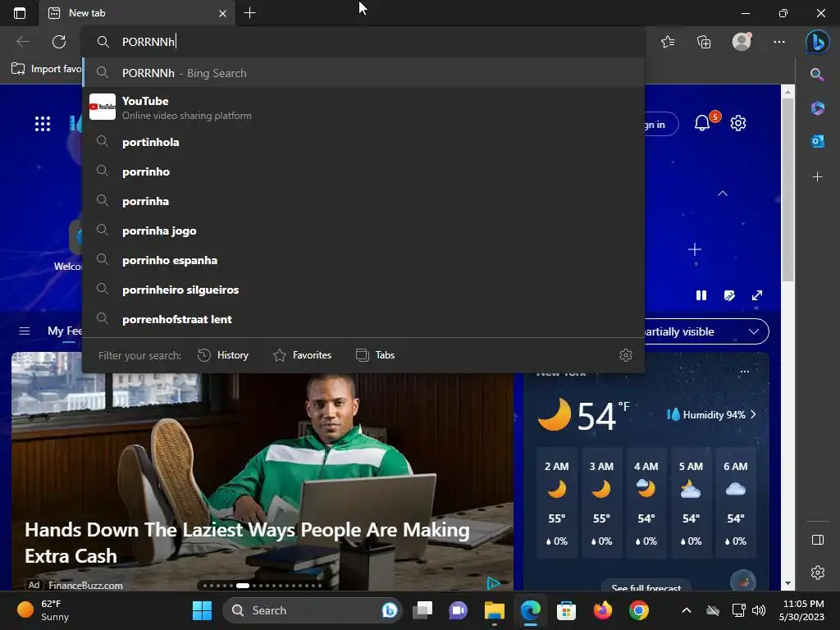
Task: Open notifications bell with badge
Action: (703, 123)
